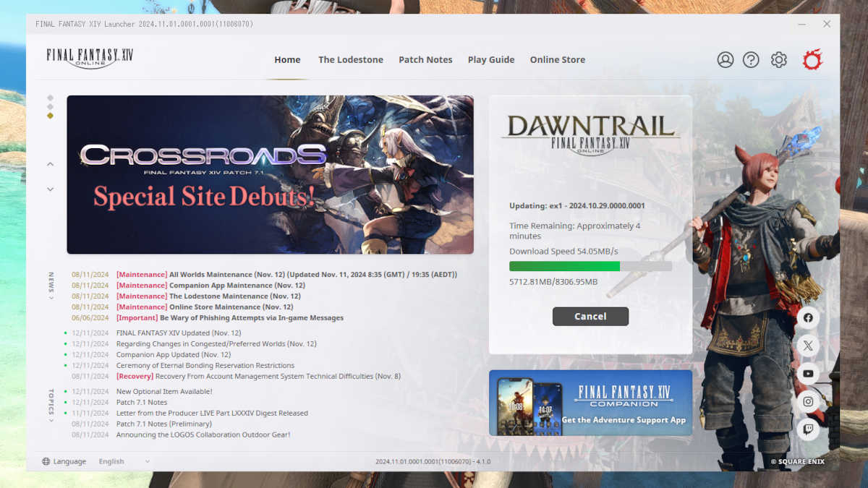
Task: Cancel the current download
Action: coord(590,316)
